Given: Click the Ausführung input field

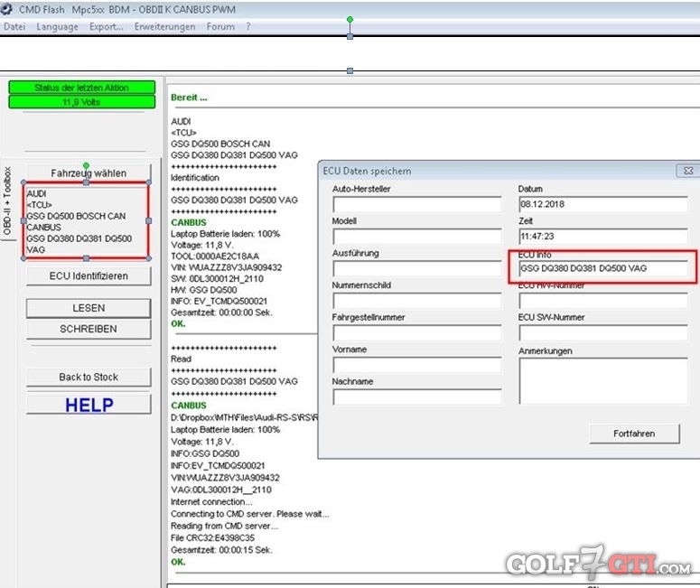Looking at the screenshot, I should tap(417, 268).
